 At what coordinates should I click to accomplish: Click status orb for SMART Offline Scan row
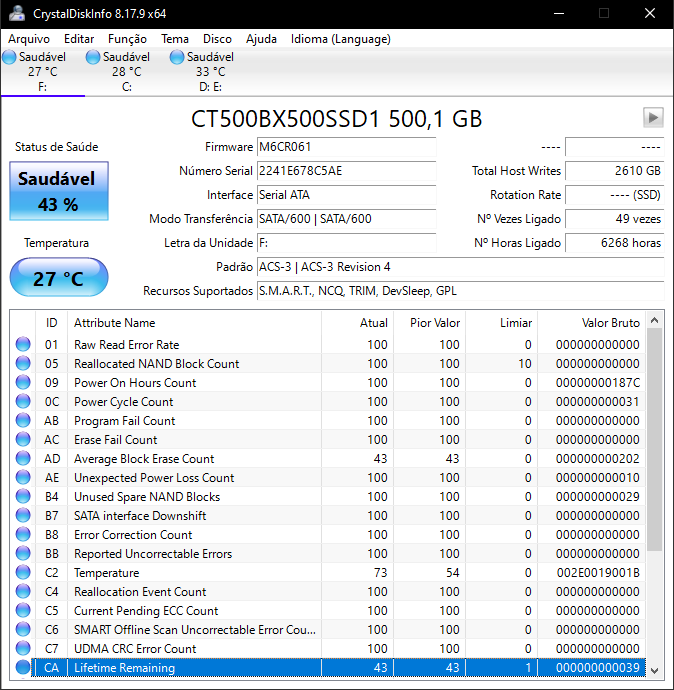(x=23, y=629)
